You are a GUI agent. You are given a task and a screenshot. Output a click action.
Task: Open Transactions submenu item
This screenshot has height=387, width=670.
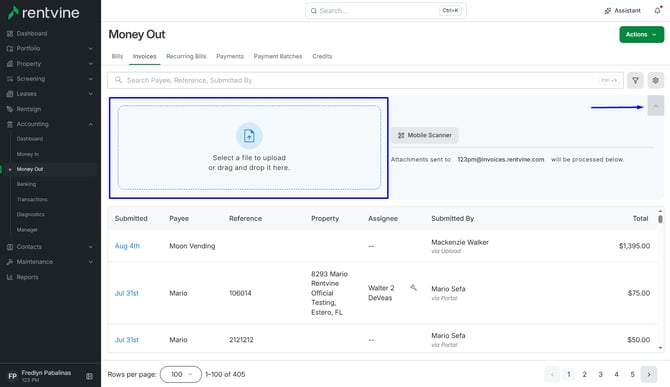tap(32, 199)
